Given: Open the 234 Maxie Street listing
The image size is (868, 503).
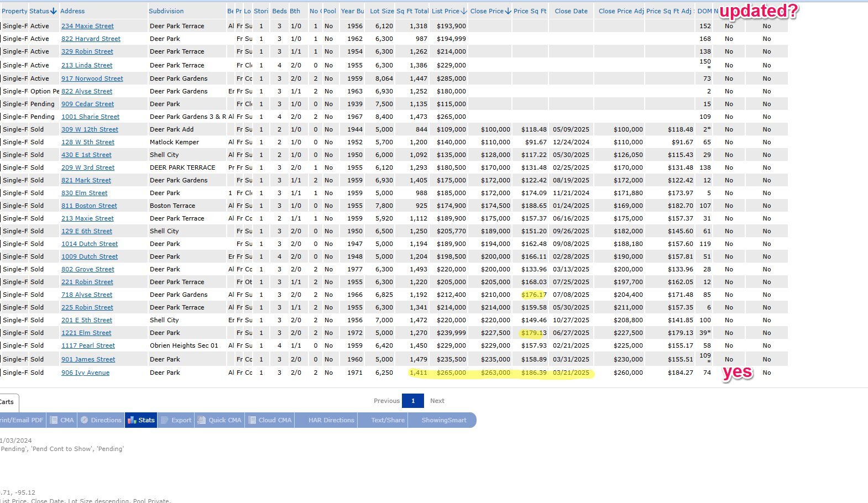Looking at the screenshot, I should coord(87,26).
